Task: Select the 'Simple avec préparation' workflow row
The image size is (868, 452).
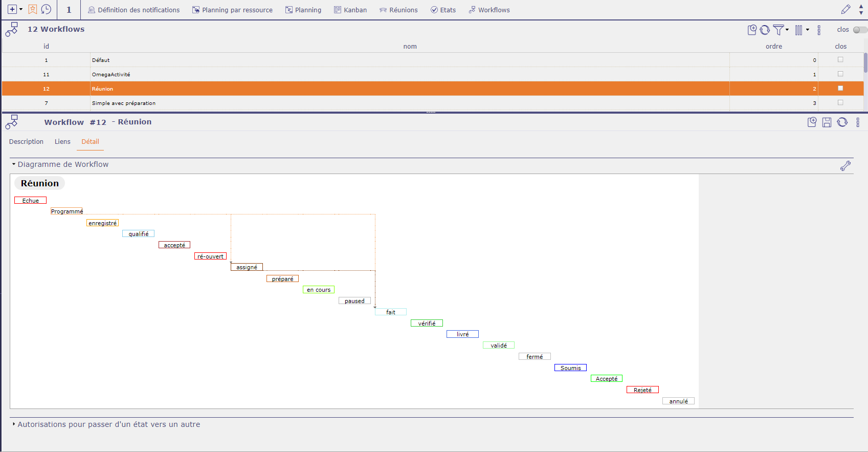Action: coord(124,103)
